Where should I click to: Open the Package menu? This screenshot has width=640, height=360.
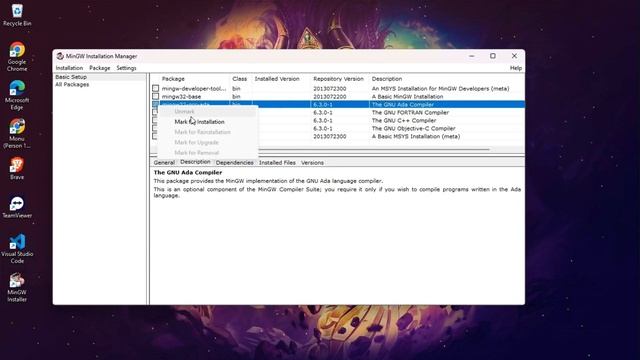100,68
